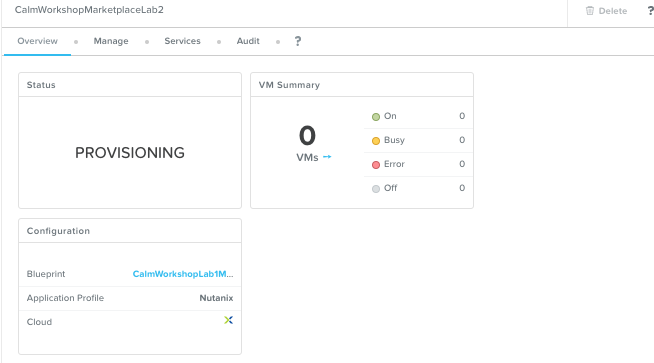The image size is (654, 363).
Task: Click the PROVISIONING status text
Action: 130,153
